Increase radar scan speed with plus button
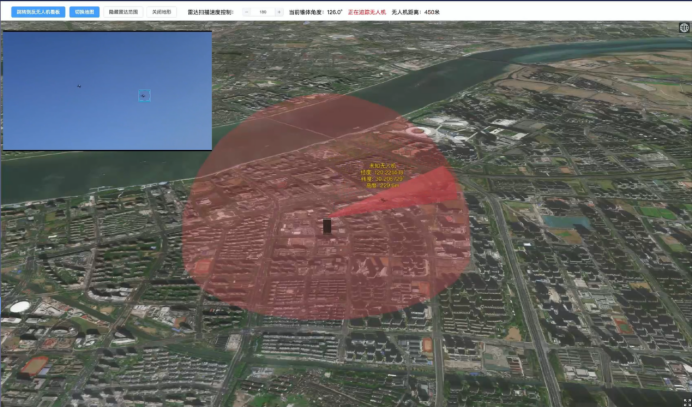 [279, 12]
